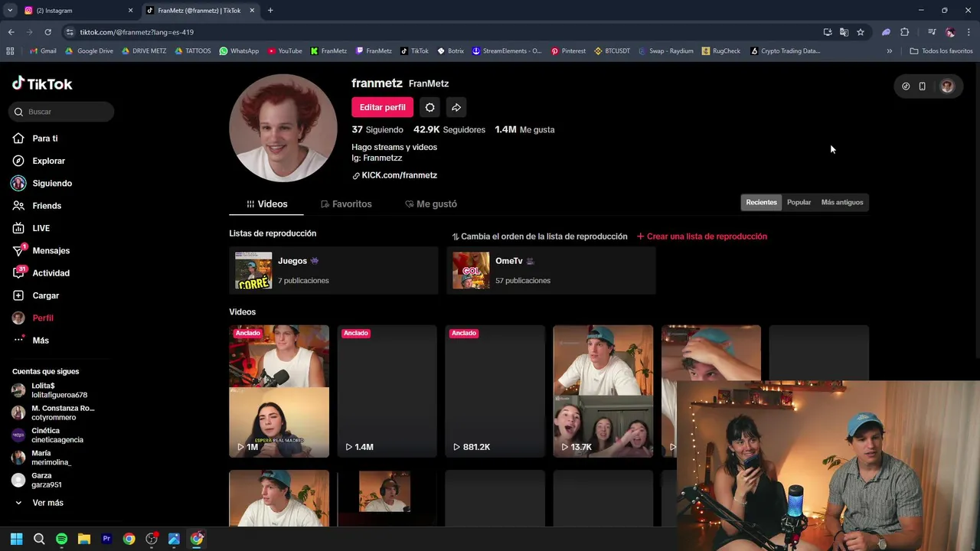Click the Buscar search field

[62, 112]
